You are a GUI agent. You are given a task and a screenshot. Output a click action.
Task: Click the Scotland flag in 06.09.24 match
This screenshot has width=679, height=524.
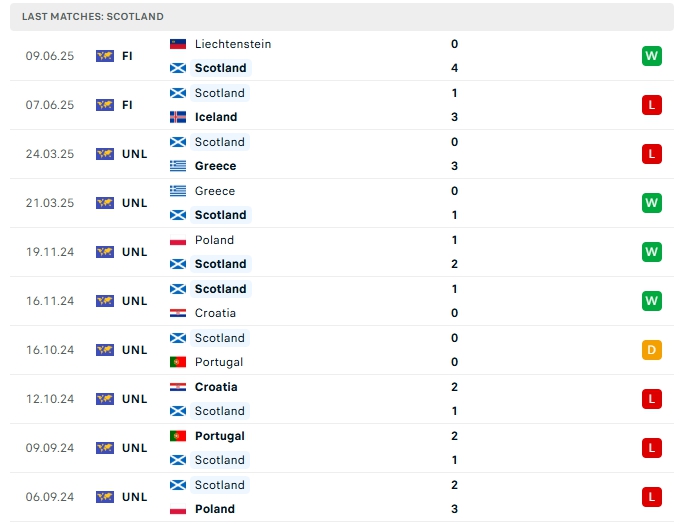pyautogui.click(x=178, y=485)
